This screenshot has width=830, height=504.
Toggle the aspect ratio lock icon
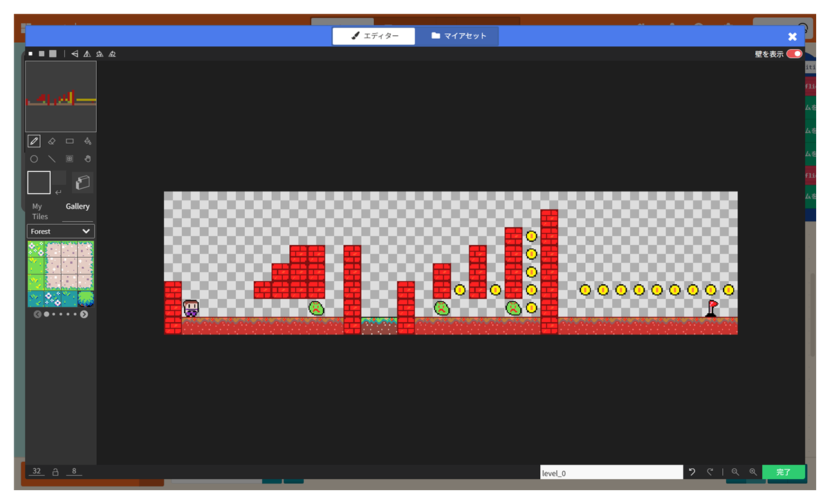55,472
